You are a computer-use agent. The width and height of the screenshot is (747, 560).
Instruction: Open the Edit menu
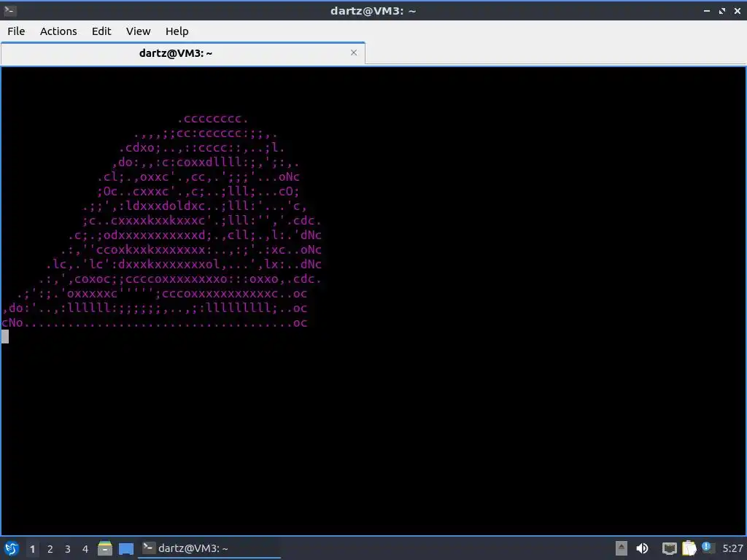[101, 31]
